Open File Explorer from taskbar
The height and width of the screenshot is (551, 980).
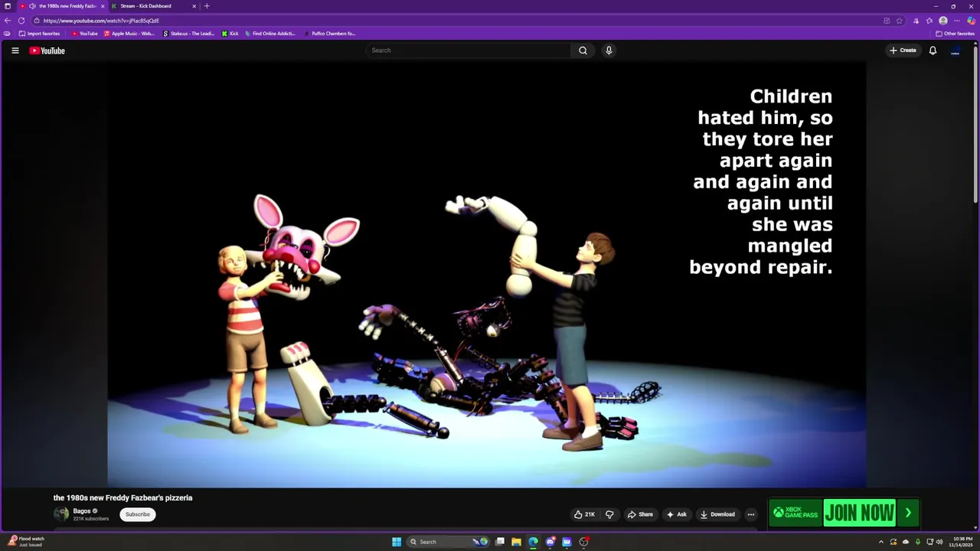516,542
